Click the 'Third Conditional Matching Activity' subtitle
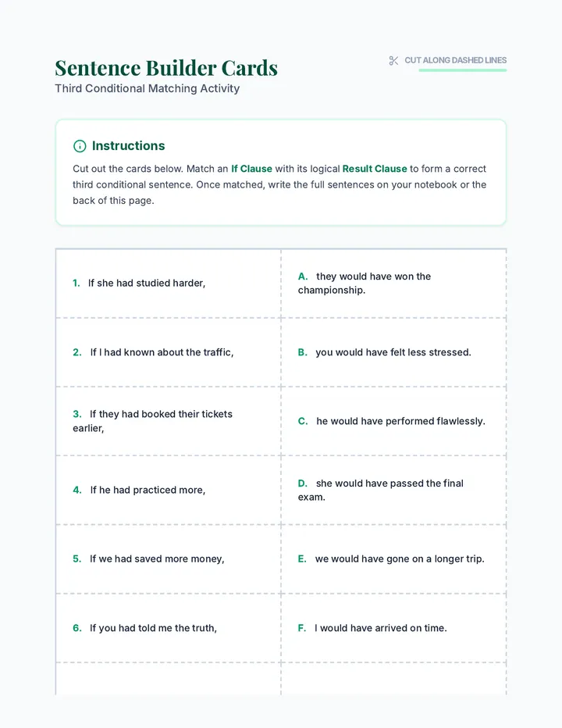Viewport: 562px width, 728px height. [147, 88]
